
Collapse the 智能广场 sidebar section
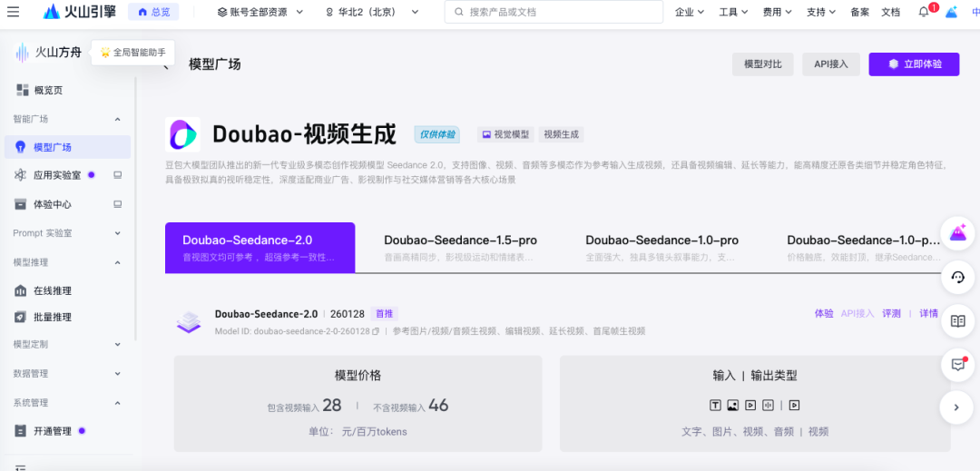coord(117,119)
